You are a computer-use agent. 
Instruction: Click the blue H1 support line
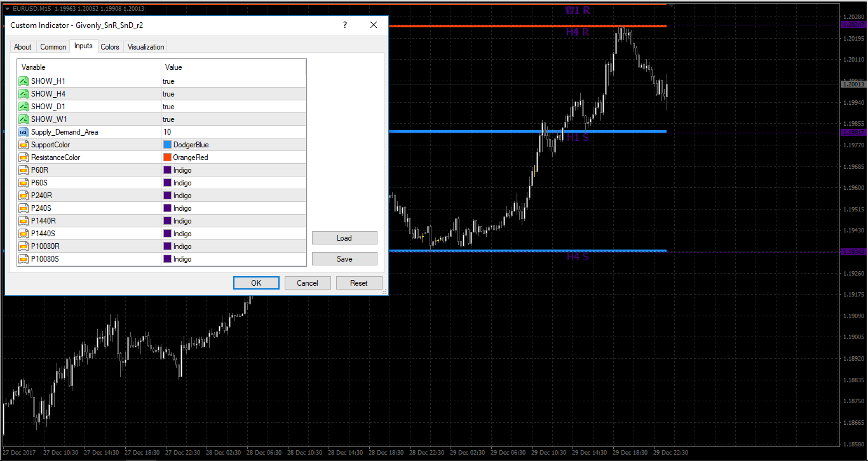527,131
